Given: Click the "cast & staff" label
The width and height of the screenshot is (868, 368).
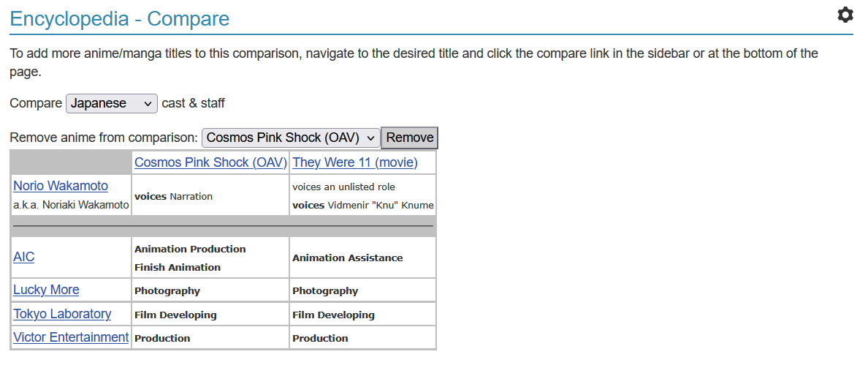Looking at the screenshot, I should tap(193, 104).
